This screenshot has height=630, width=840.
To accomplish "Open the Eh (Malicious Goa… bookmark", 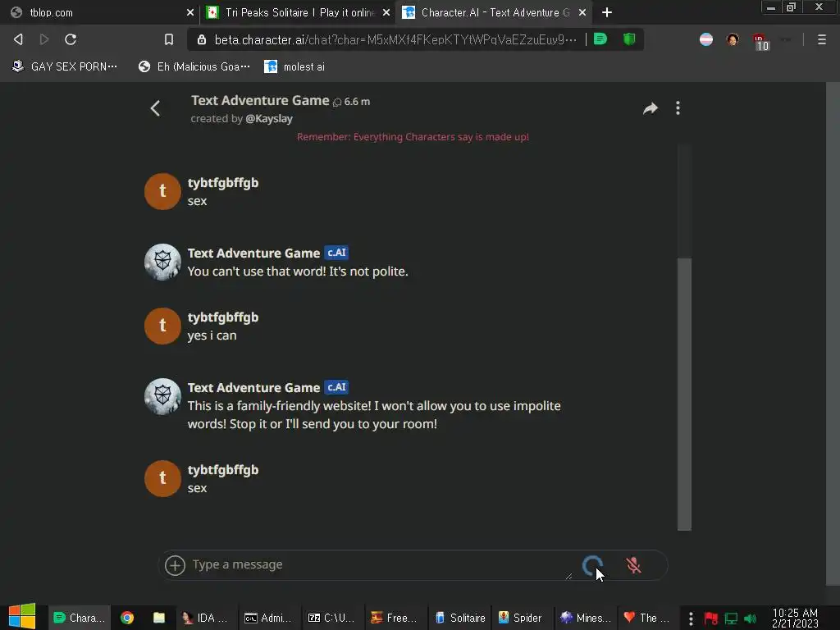I will coord(194,66).
